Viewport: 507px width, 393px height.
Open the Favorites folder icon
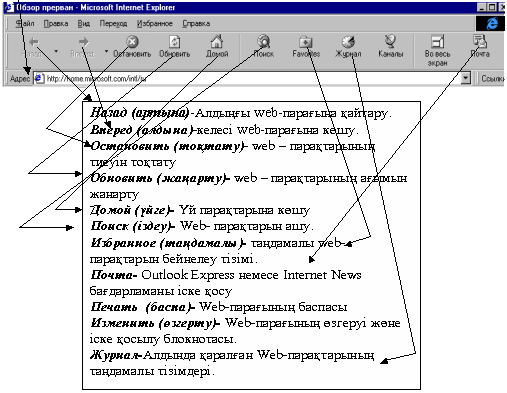(x=306, y=42)
